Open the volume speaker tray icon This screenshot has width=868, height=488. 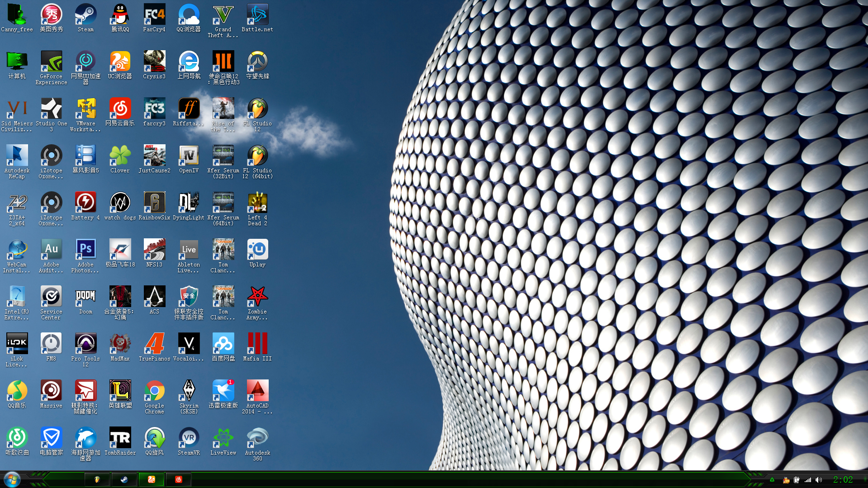[x=819, y=480]
